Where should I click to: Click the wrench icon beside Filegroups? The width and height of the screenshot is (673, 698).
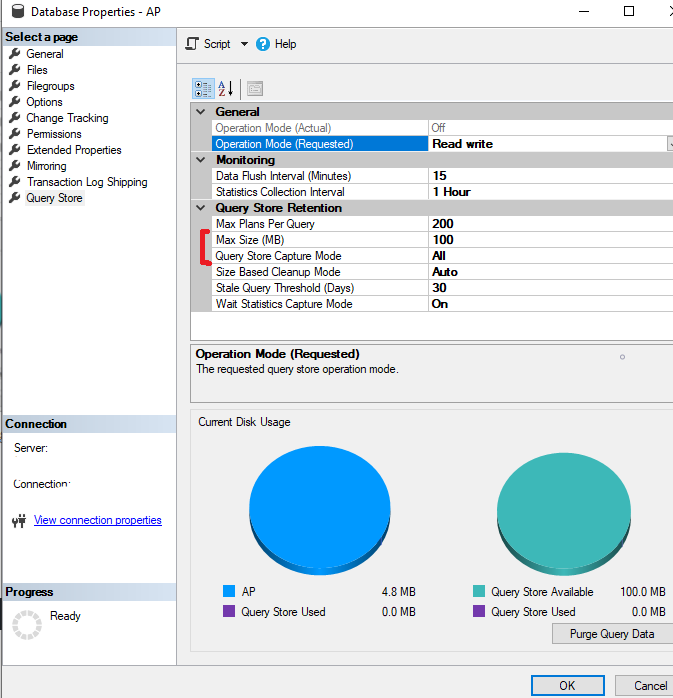point(15,85)
